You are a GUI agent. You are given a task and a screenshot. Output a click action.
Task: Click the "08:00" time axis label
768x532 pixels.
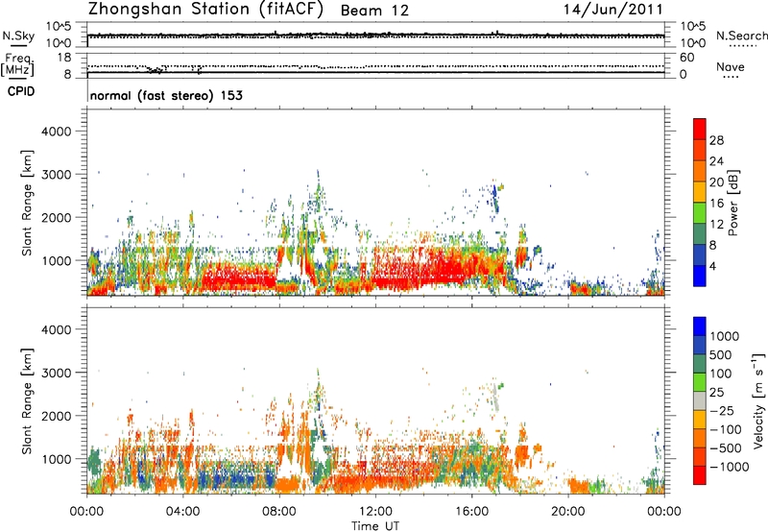coord(279,512)
